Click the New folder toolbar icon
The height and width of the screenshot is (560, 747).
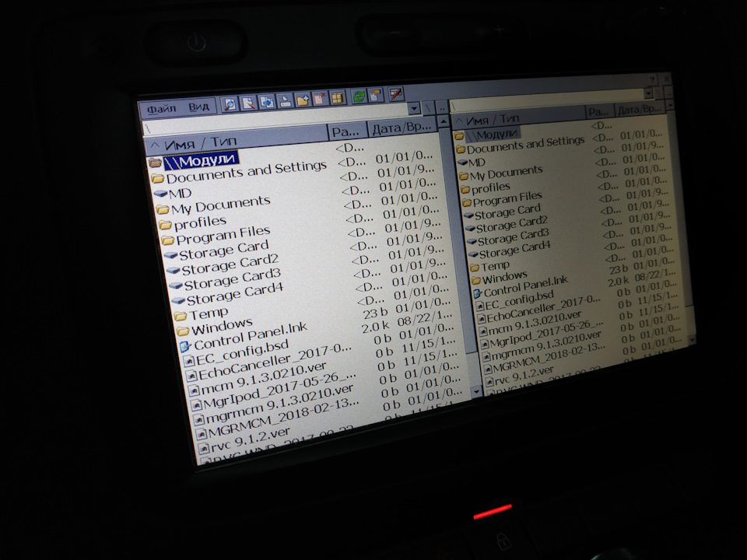click(303, 100)
